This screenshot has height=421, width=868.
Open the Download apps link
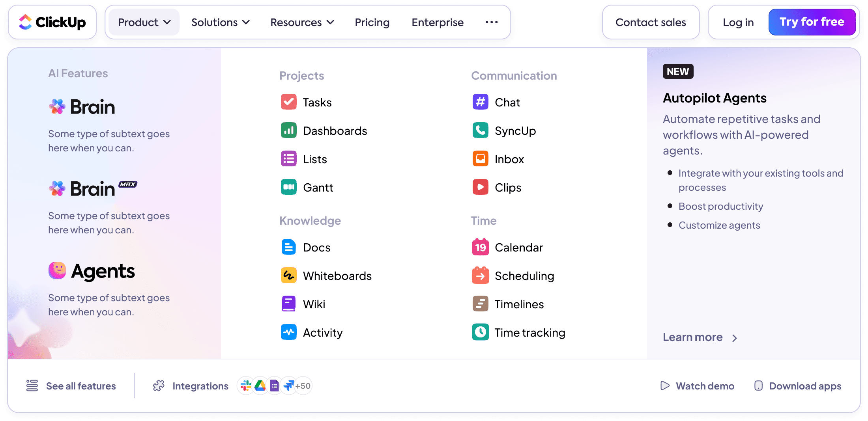click(x=805, y=386)
